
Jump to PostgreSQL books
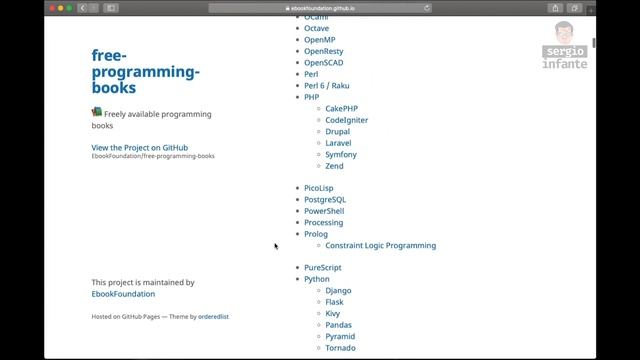[325, 200]
